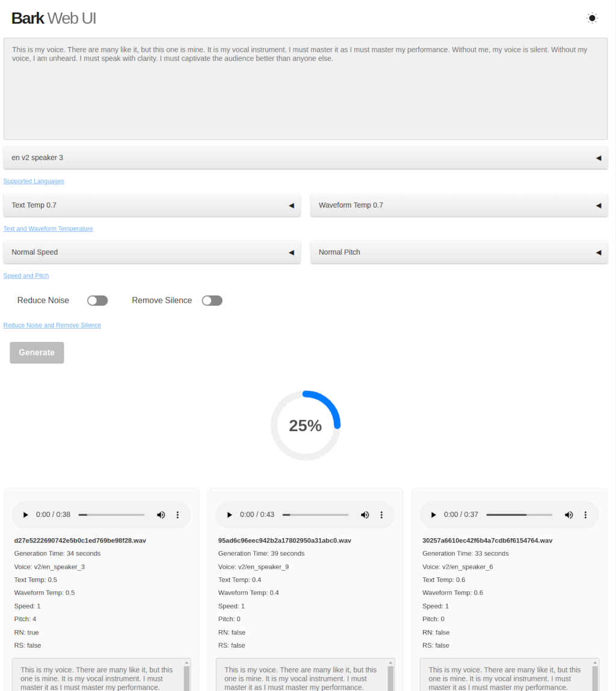
Task: Mute the 0:38 audio player volume icon
Action: click(161, 515)
